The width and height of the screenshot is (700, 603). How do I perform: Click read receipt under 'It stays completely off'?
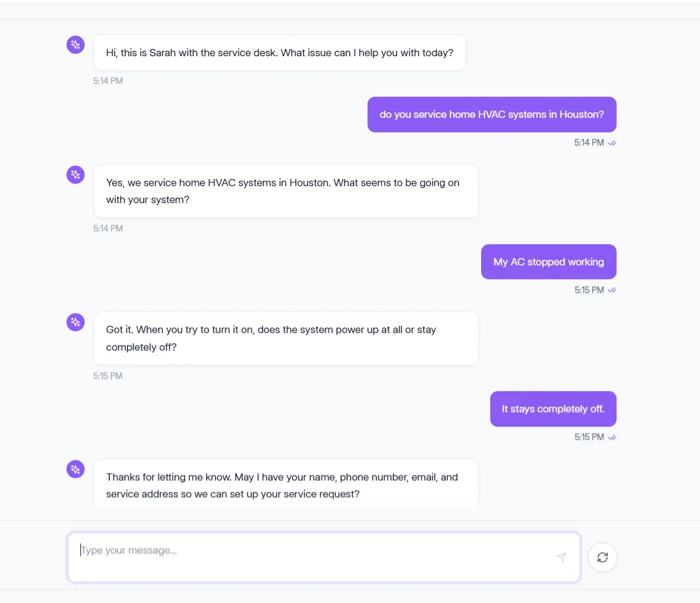click(612, 437)
